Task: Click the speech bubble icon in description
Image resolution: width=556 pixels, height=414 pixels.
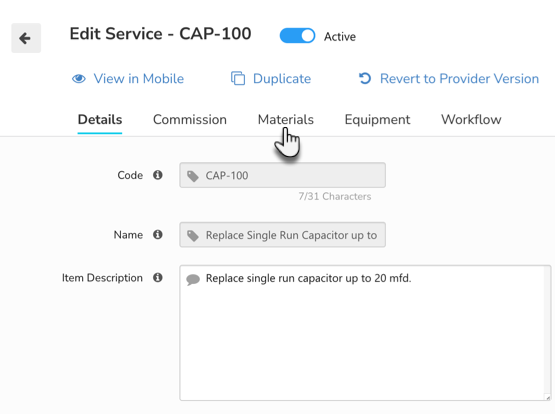Action: pos(193,279)
